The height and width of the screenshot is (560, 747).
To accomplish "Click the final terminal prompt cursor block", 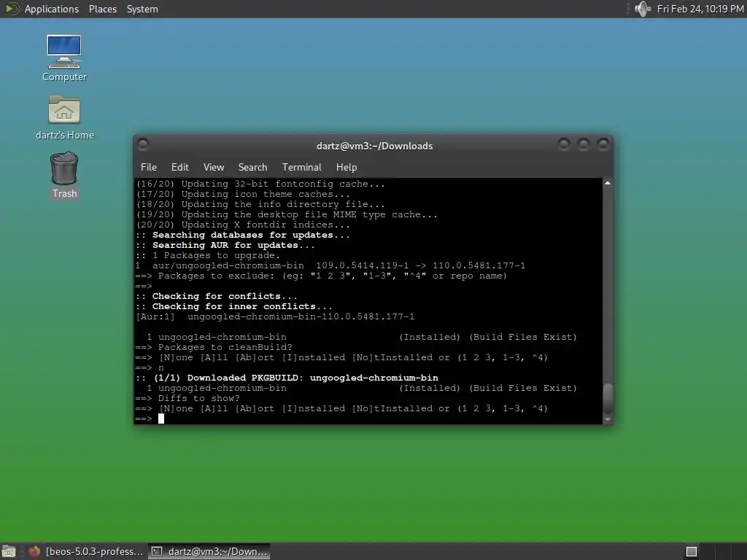I will (x=161, y=419).
